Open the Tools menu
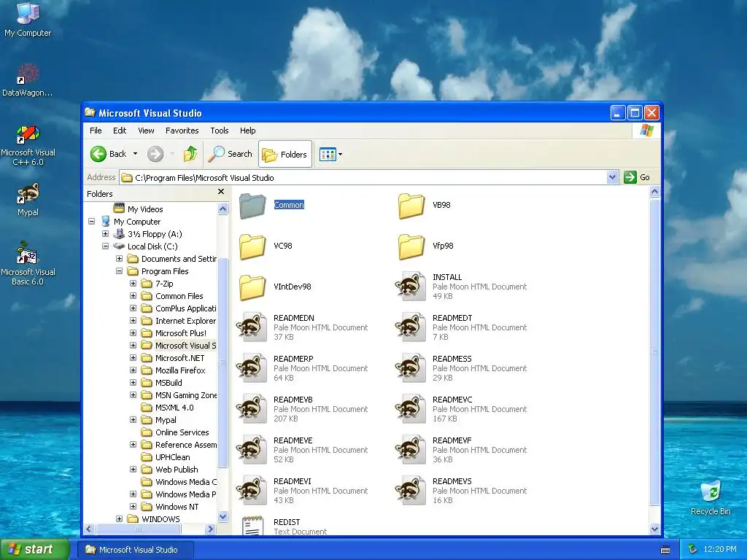 pyautogui.click(x=220, y=131)
